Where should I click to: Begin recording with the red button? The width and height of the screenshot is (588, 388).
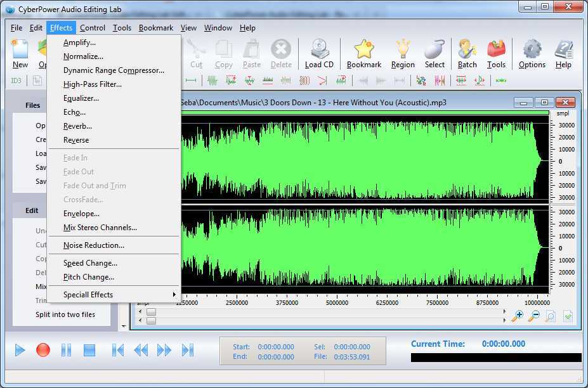coord(42,349)
